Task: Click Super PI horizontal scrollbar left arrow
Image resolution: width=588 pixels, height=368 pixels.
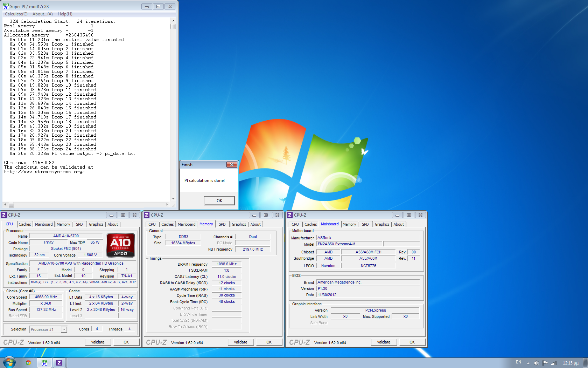Action: tap(5, 204)
